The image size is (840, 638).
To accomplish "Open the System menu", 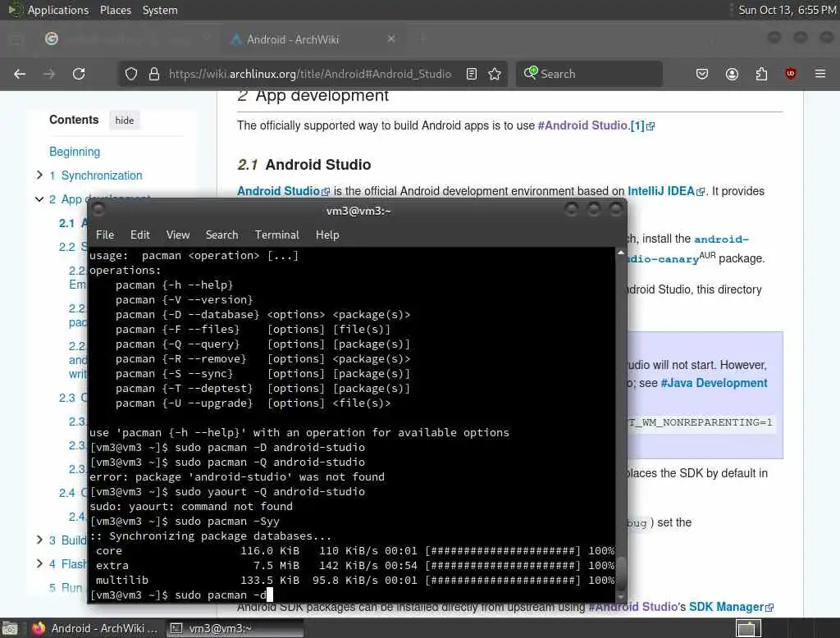I will tap(160, 10).
